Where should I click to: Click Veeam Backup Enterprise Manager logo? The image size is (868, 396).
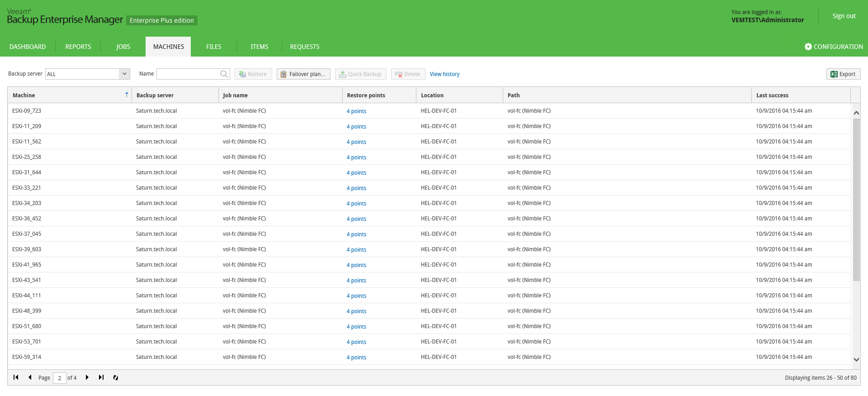pyautogui.click(x=65, y=17)
